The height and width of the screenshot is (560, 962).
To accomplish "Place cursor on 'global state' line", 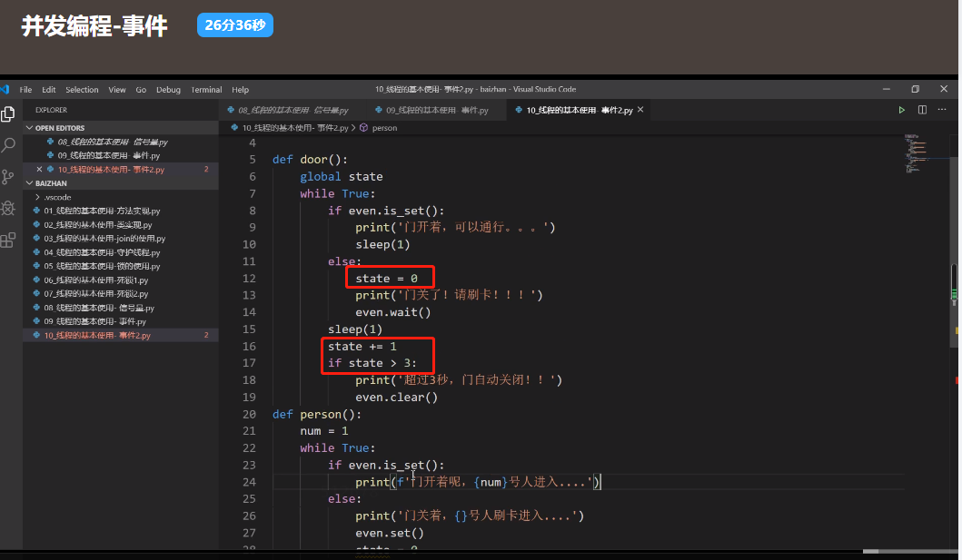I will point(342,176).
